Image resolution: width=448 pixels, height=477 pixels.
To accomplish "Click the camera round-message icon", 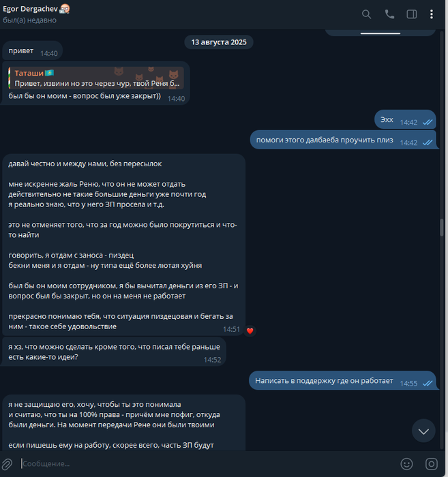I will (x=431, y=464).
